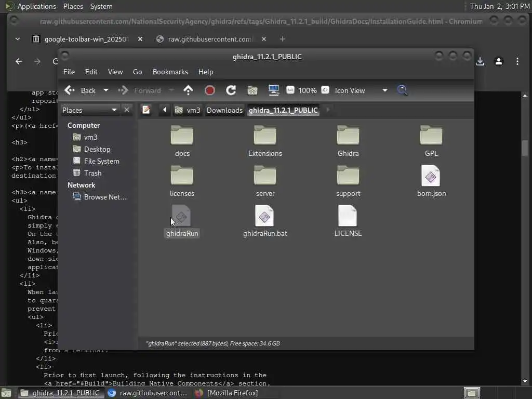Click the path bar left scroll arrow

point(165,110)
